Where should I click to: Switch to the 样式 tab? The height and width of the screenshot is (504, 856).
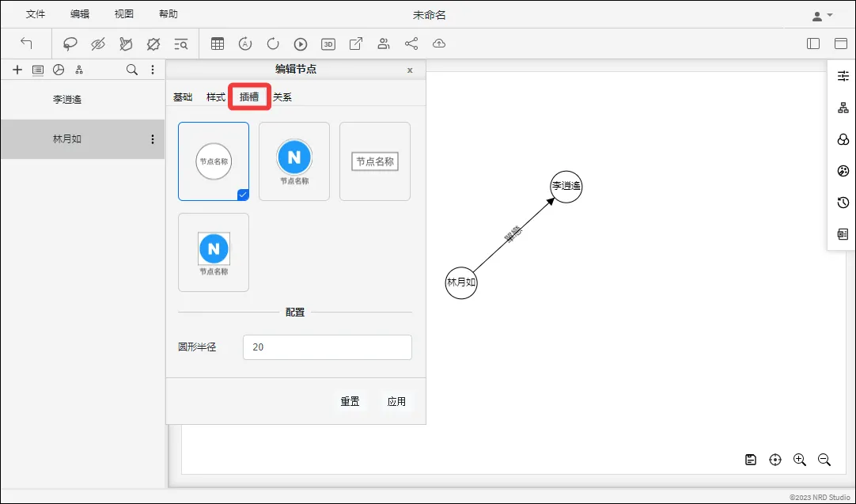[216, 97]
